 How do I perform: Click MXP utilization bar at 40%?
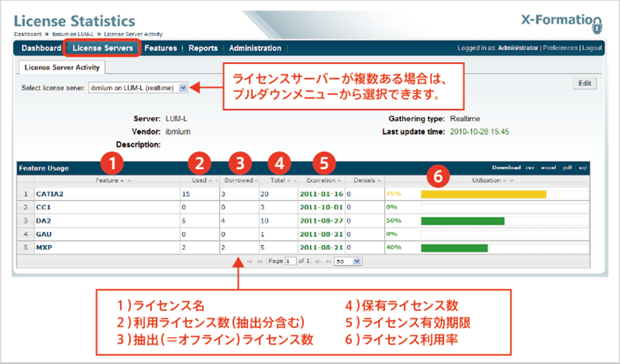(455, 248)
